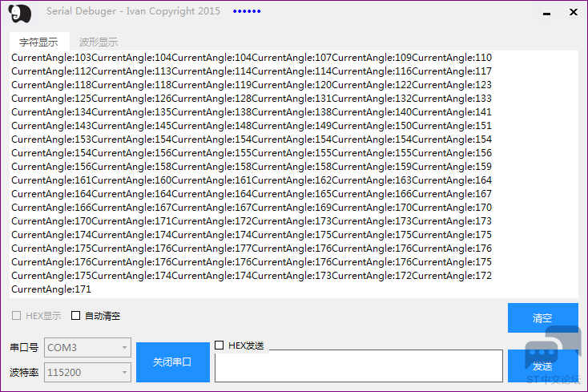Click the 波特率 label
Screen dimensions: 588x392
pyautogui.click(x=24, y=372)
